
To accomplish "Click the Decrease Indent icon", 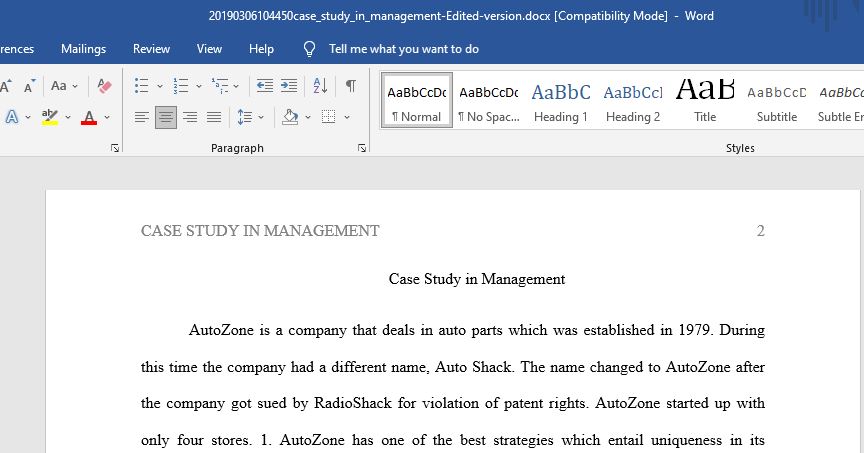I will (x=264, y=86).
